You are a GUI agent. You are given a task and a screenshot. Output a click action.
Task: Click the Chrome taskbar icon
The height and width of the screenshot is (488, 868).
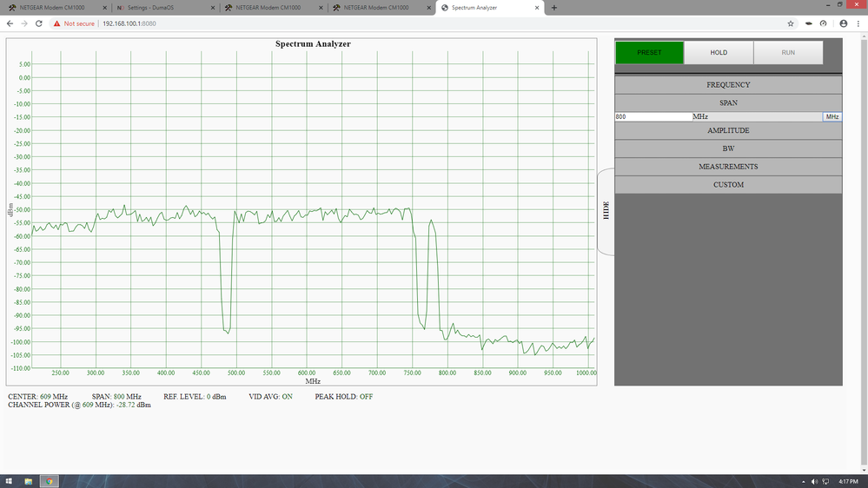(50, 481)
